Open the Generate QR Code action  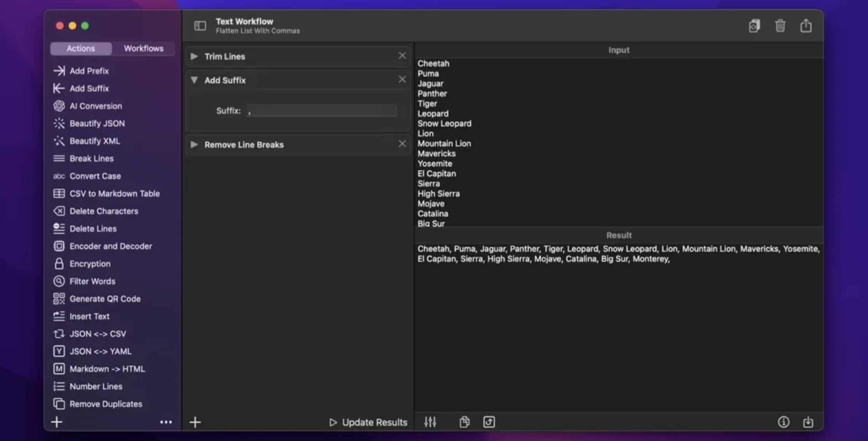click(105, 299)
